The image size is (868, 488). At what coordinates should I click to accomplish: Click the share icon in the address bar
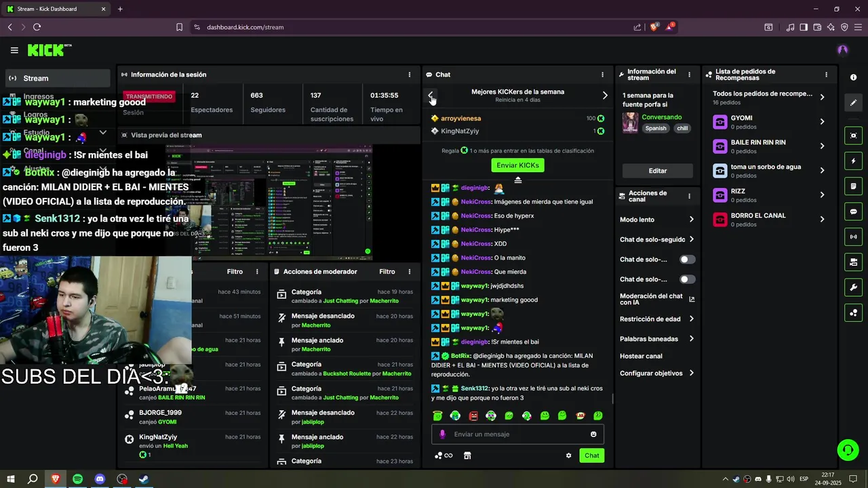coord(637,27)
